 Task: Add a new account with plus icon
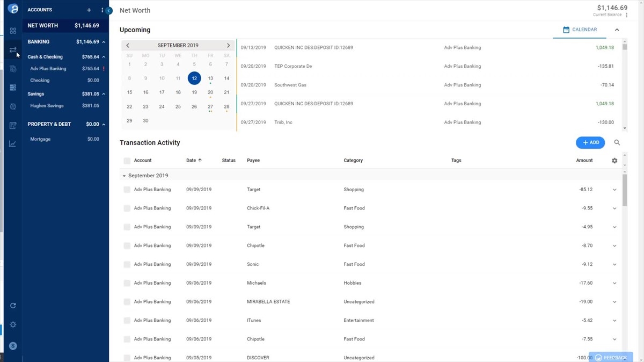pyautogui.click(x=89, y=10)
